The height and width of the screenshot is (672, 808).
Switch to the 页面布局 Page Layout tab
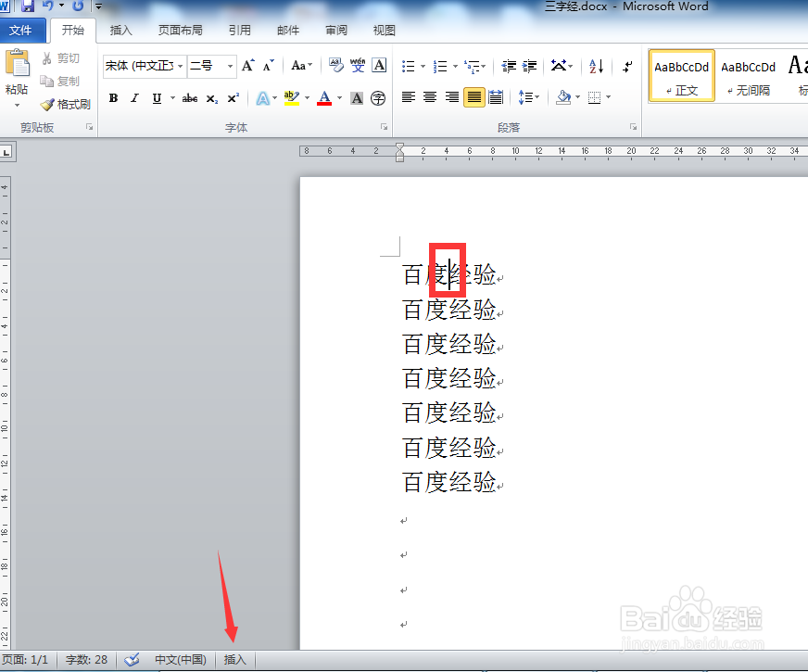tap(180, 31)
